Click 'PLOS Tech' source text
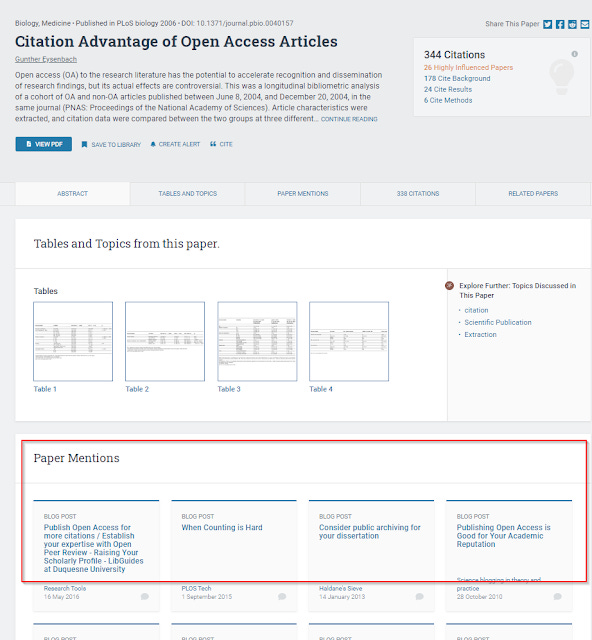 point(196,589)
